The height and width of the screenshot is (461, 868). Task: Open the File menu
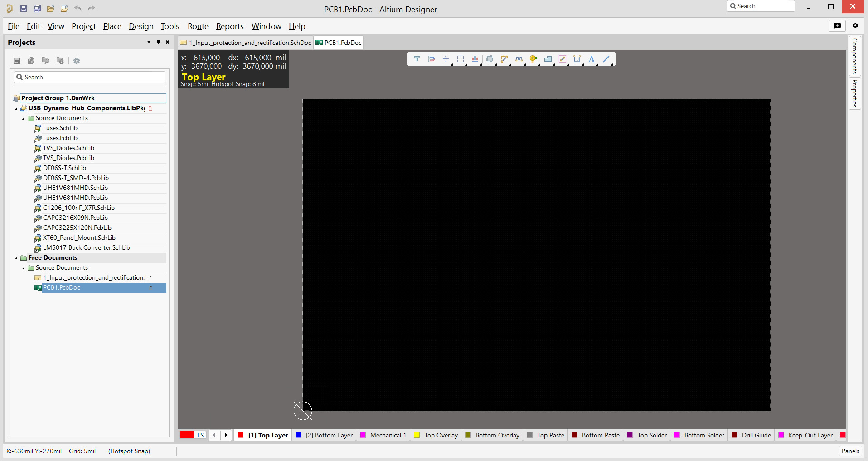point(14,26)
